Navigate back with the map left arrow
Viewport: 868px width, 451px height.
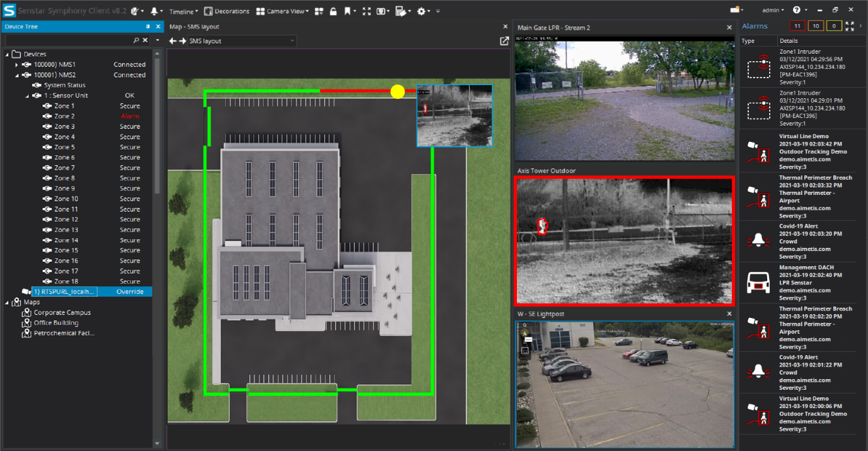[x=173, y=41]
